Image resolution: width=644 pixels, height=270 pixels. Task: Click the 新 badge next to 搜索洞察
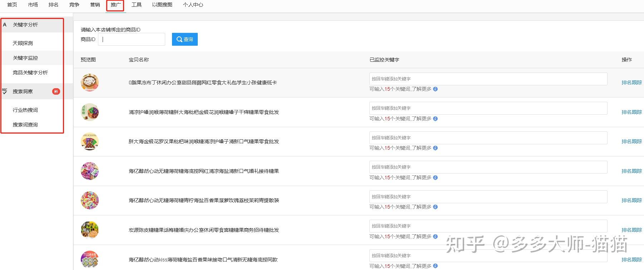tap(56, 91)
